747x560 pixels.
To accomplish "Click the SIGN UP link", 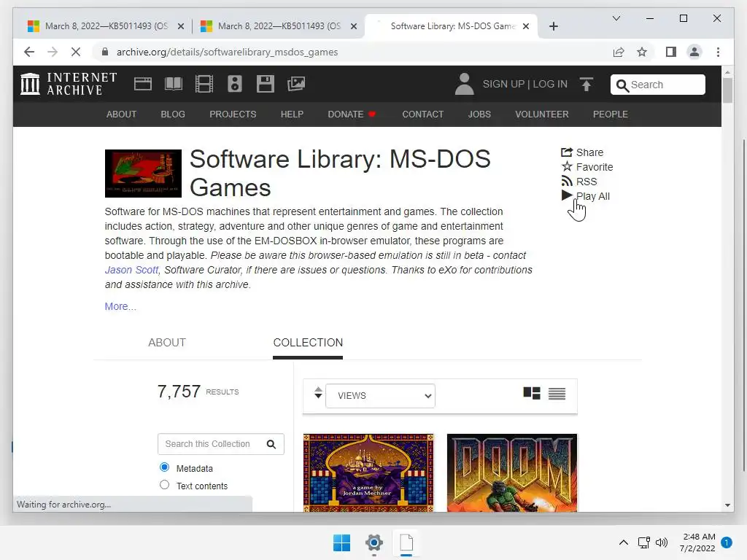I will [x=503, y=84].
